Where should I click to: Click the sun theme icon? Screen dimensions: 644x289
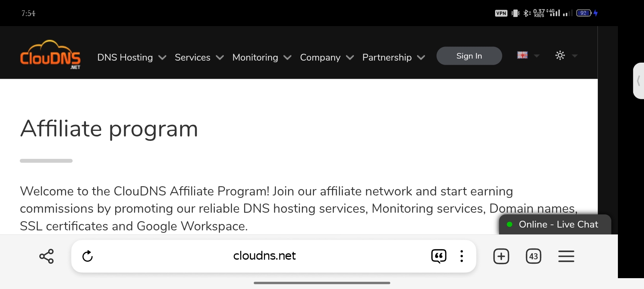[x=560, y=55]
